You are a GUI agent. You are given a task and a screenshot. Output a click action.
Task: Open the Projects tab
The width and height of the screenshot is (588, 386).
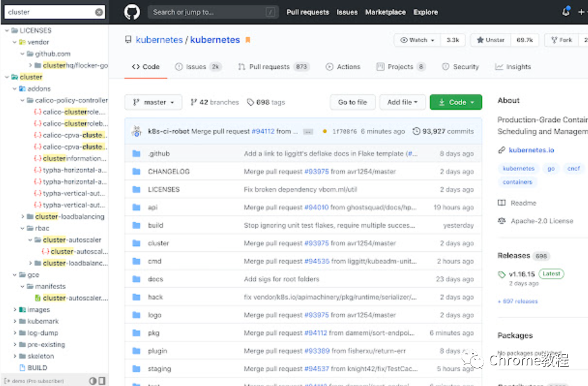point(401,67)
